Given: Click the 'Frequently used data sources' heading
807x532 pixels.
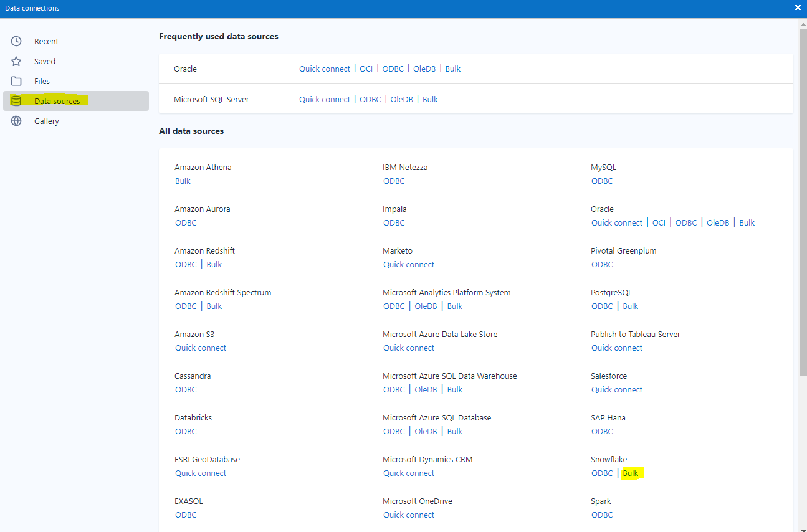Looking at the screenshot, I should pyautogui.click(x=219, y=36).
